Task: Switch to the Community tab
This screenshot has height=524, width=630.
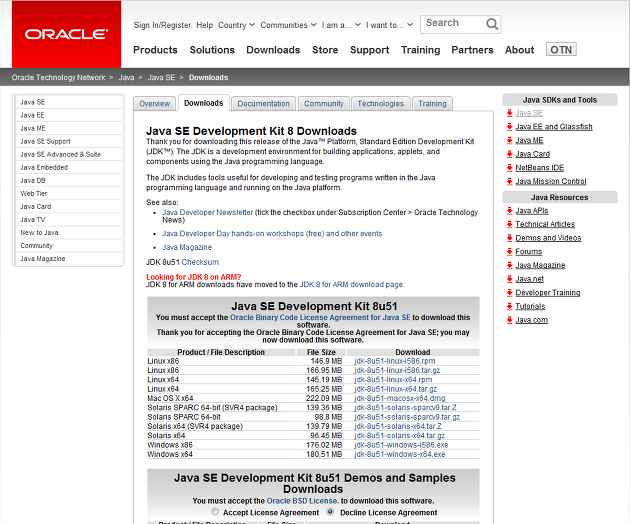Action: (324, 104)
